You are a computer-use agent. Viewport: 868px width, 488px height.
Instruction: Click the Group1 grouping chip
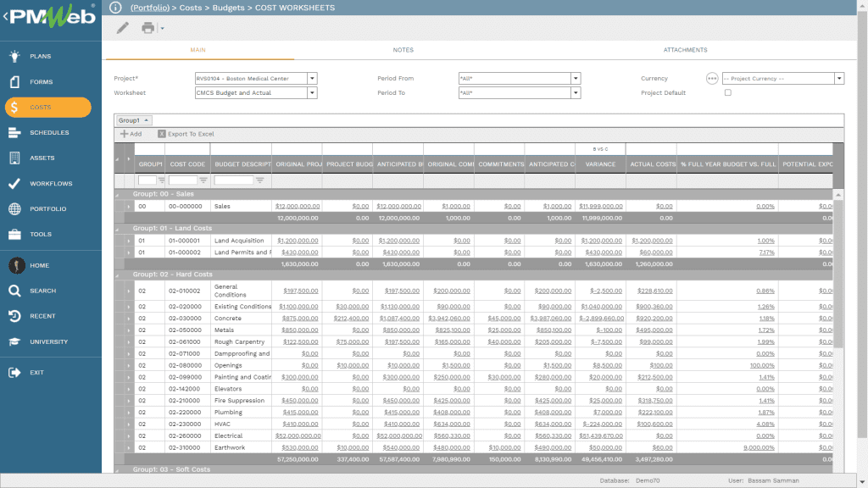134,120
